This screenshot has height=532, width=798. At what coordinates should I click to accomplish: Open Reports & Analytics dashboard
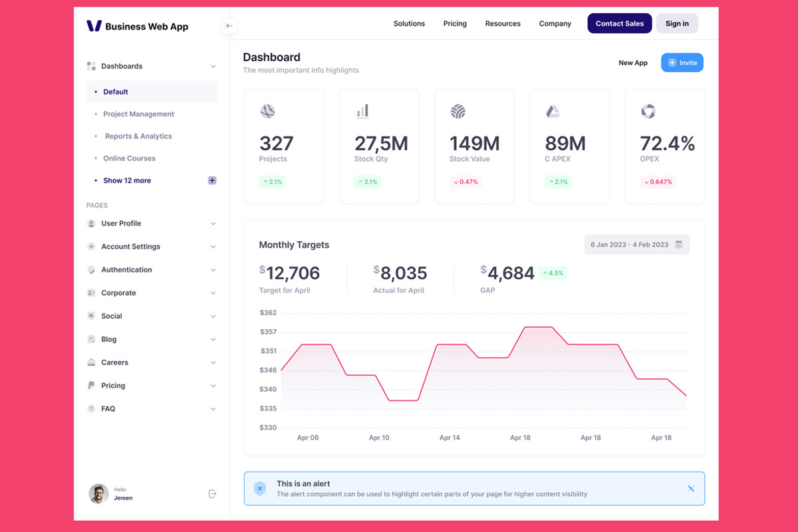coord(138,136)
